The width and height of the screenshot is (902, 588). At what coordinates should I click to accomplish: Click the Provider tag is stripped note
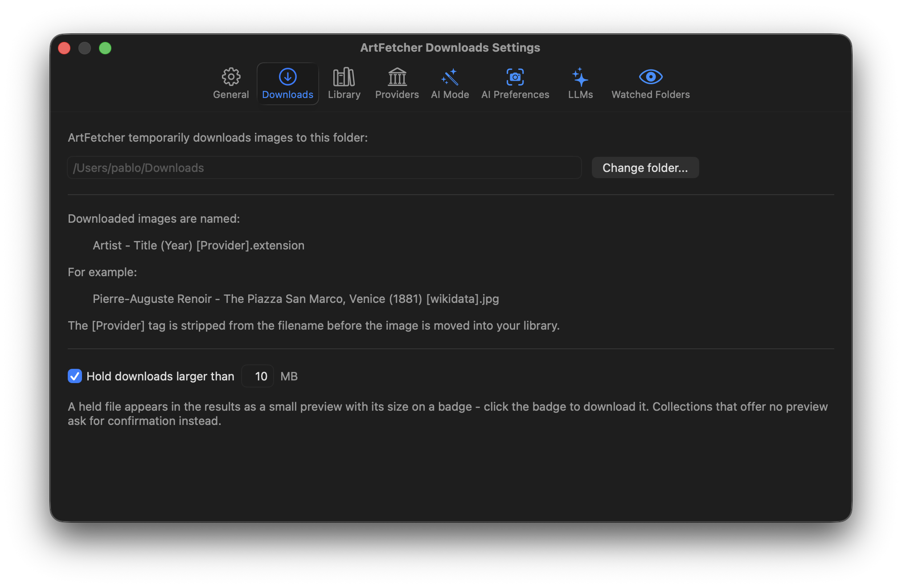(x=314, y=326)
